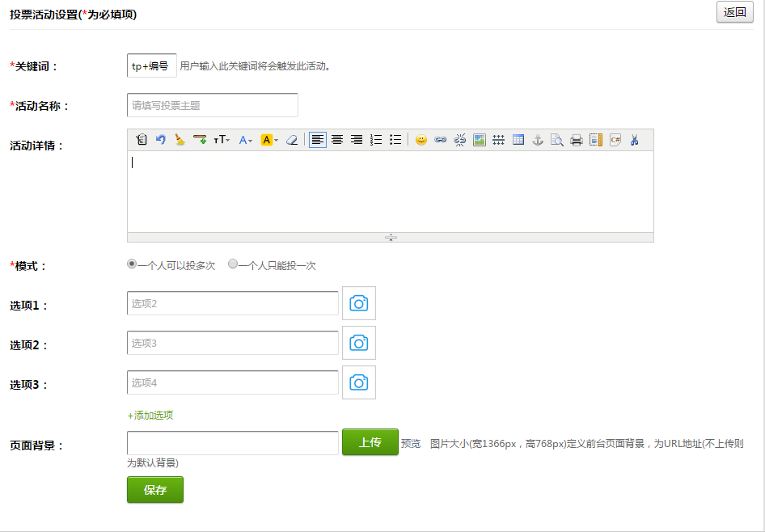The height and width of the screenshot is (532, 765).
Task: Toggle align left in editor toolbar
Action: coord(318,140)
